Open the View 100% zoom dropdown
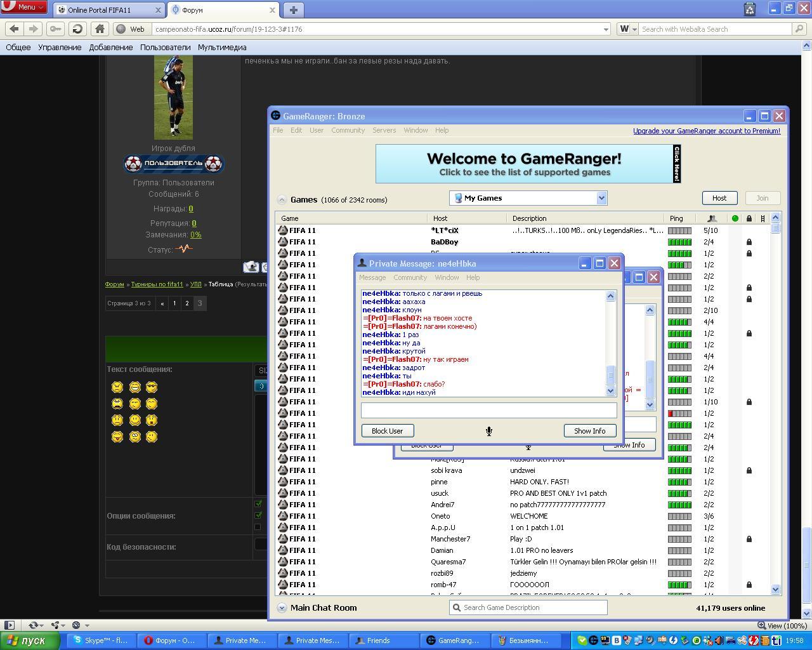 click(x=782, y=625)
